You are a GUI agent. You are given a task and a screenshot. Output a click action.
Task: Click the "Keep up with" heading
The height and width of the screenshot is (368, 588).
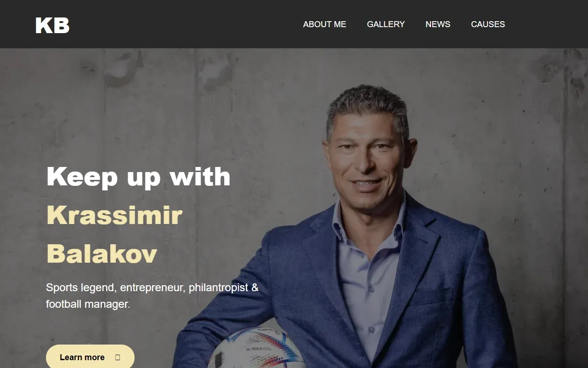(x=138, y=177)
